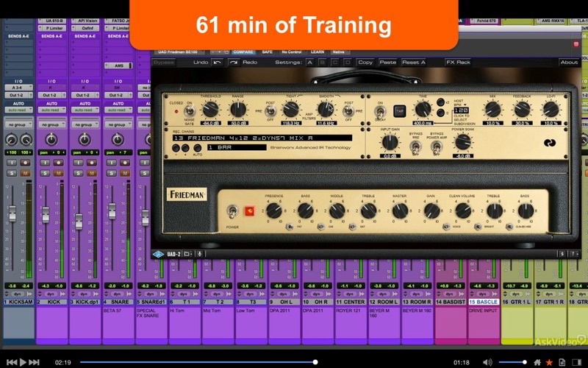Screen dimensions: 588x368
Task: Click the Presence knob on amp
Action: click(x=274, y=210)
